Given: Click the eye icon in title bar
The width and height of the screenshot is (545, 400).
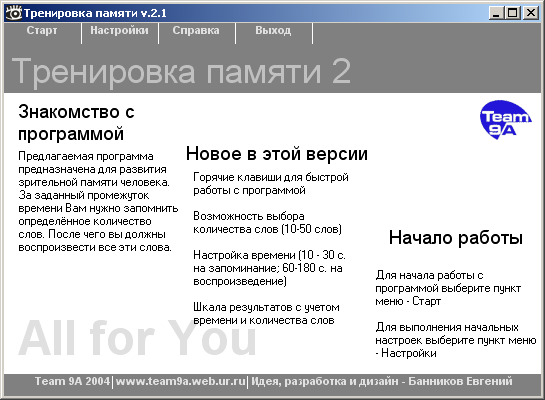Looking at the screenshot, I should pyautogui.click(x=14, y=13).
